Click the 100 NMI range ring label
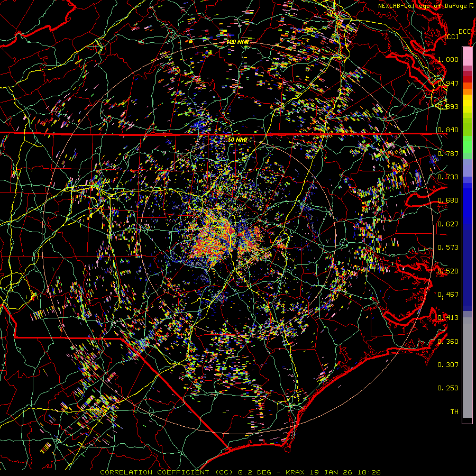 pos(237,42)
